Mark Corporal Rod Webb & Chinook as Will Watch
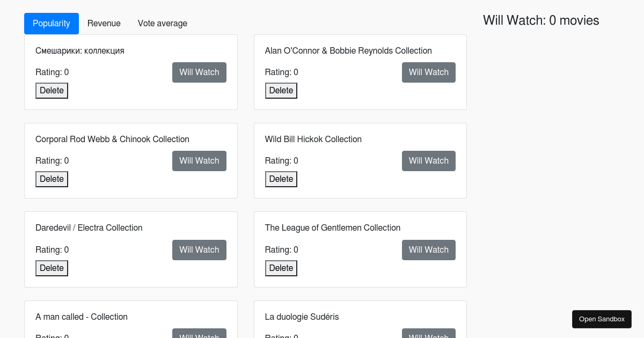The image size is (644, 338). (x=199, y=161)
